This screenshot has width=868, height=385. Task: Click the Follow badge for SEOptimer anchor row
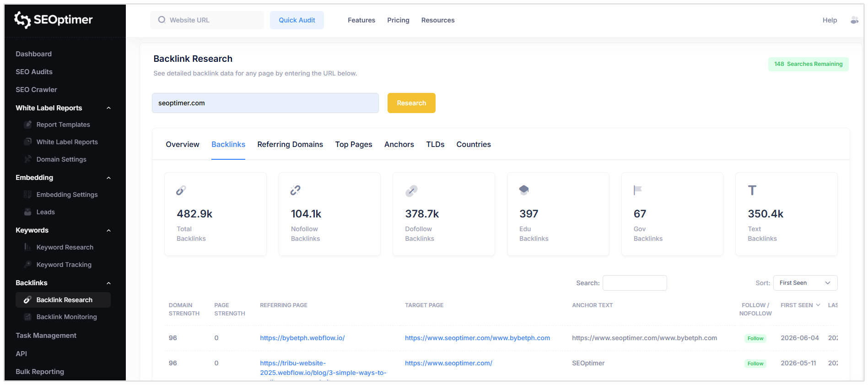pyautogui.click(x=755, y=363)
